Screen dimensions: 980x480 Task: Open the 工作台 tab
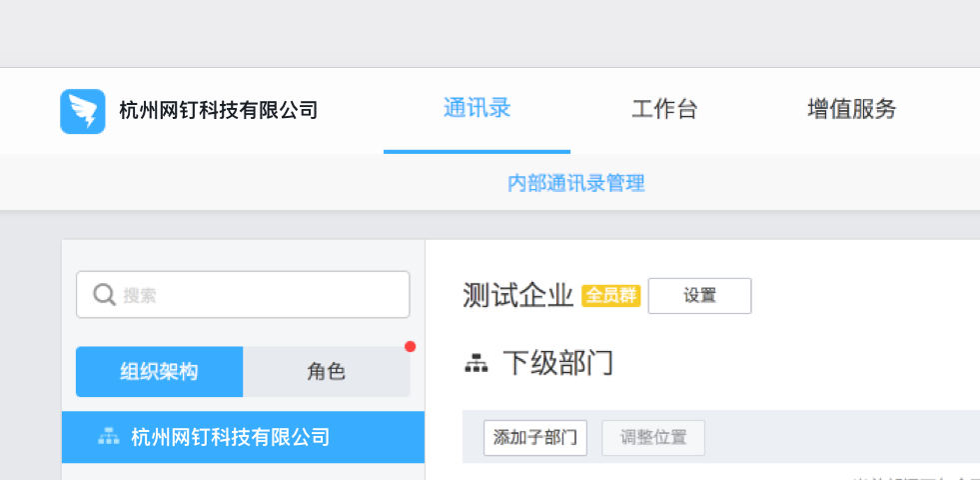click(x=664, y=109)
